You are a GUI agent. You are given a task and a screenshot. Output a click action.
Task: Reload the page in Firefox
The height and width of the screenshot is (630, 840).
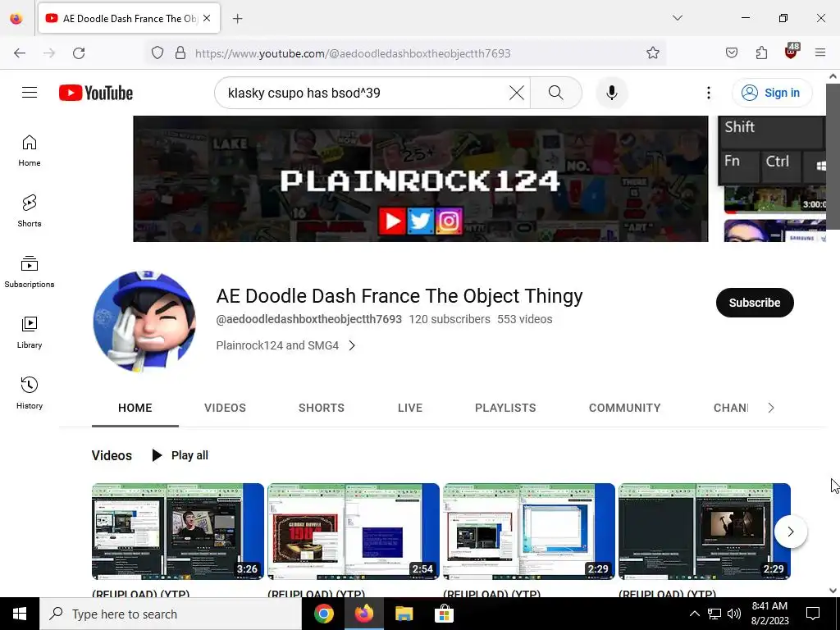pyautogui.click(x=79, y=53)
